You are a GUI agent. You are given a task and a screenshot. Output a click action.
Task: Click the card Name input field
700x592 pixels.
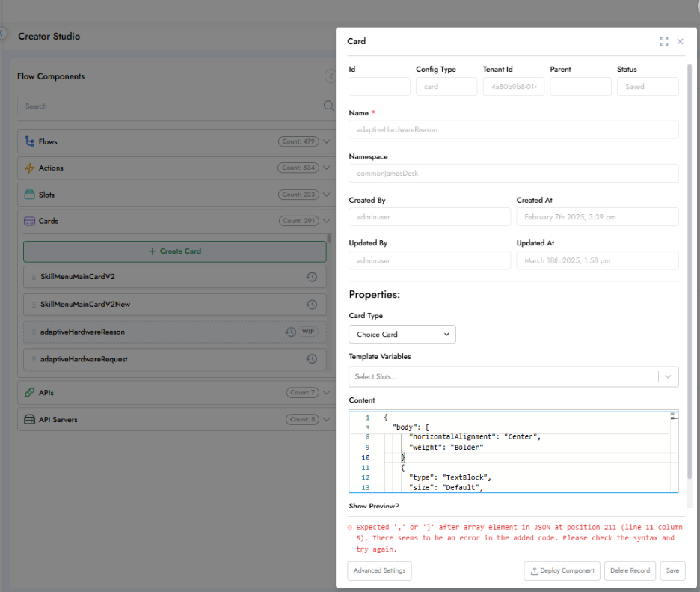click(x=513, y=129)
